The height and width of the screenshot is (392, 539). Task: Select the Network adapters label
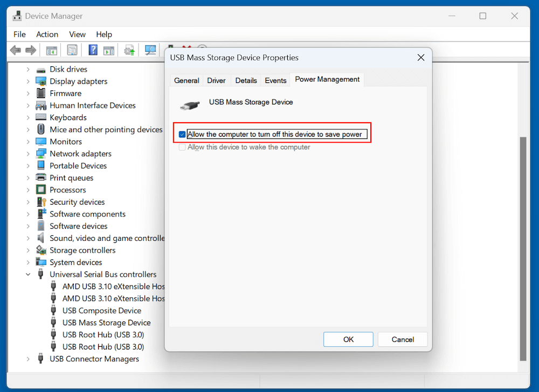coord(80,154)
